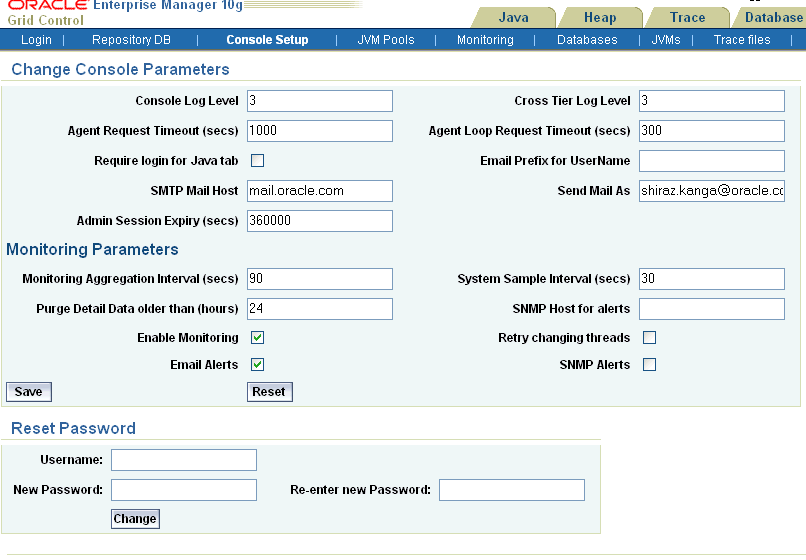Click Agent Loop Request Timeout field
Viewport: 806px width, 560px height.
(712, 131)
